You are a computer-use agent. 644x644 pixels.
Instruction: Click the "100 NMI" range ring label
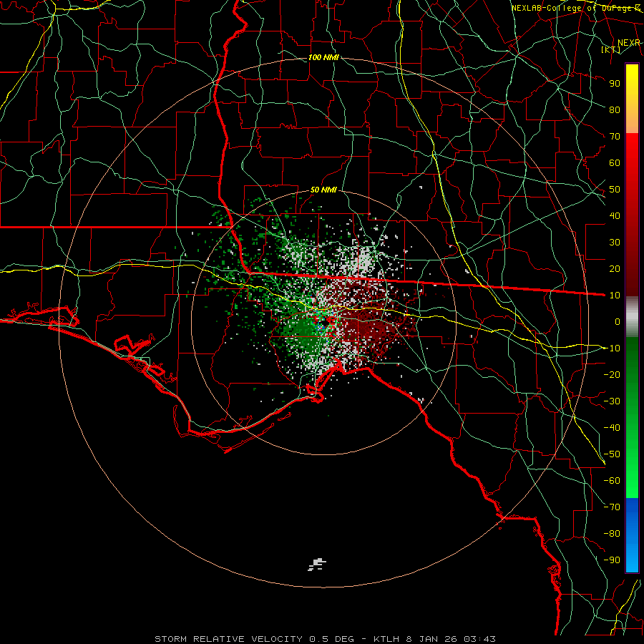(x=323, y=57)
